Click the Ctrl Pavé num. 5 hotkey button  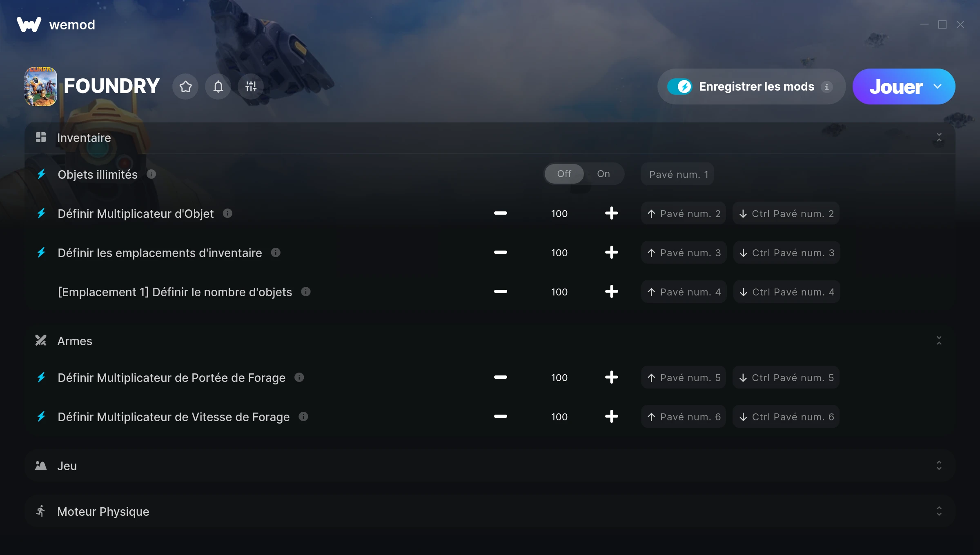click(786, 377)
